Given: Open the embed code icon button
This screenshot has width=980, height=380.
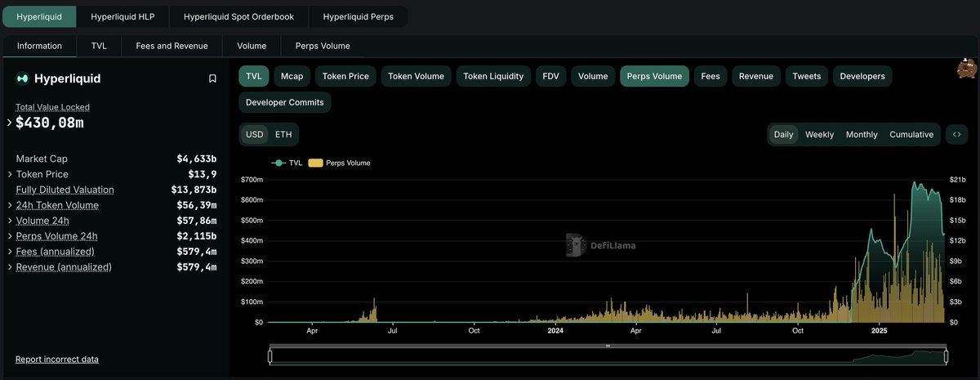Looking at the screenshot, I should pos(956,134).
